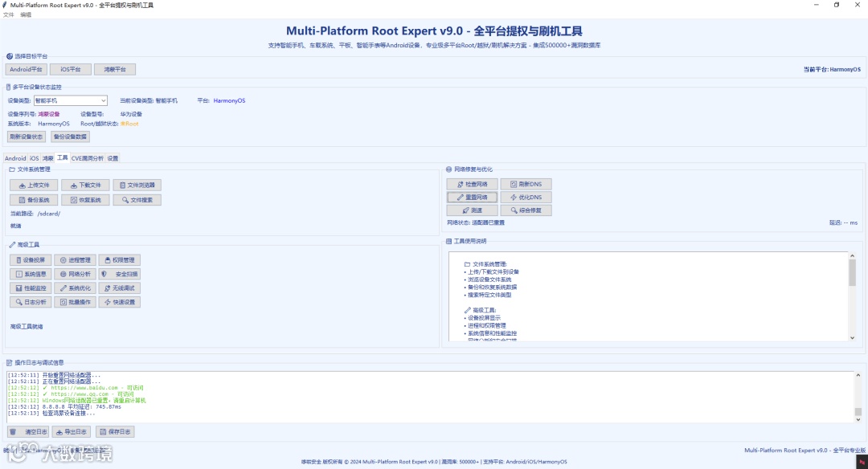
Task: Open 网络分析 network analysis
Action: [x=75, y=274]
